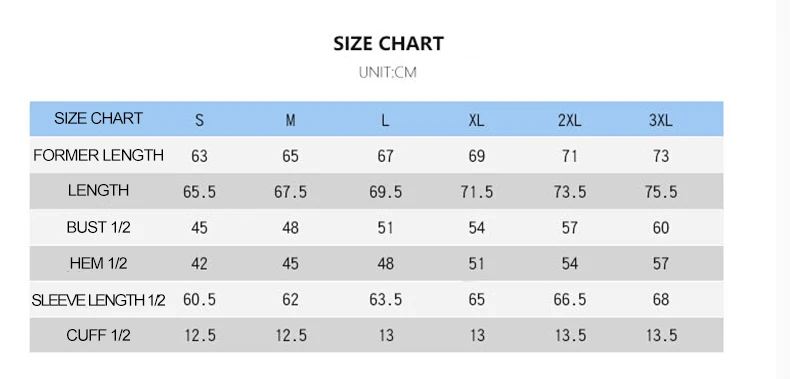Select the XL size column header

pos(477,120)
